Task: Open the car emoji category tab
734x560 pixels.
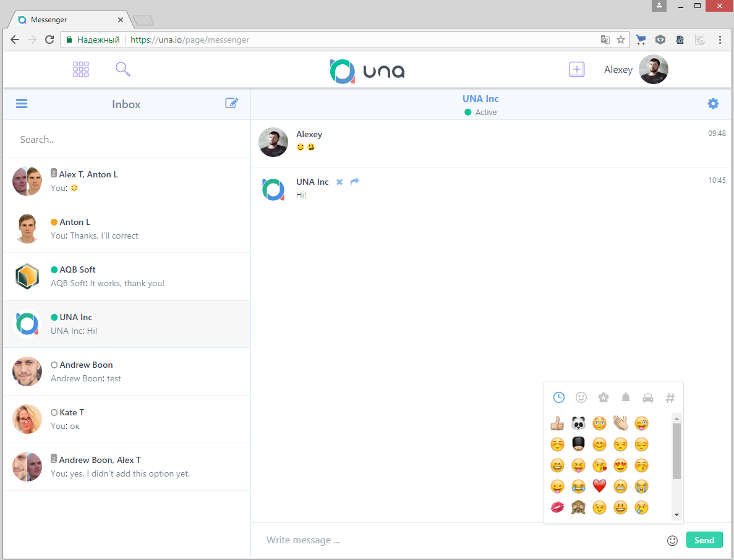Action: click(x=648, y=397)
